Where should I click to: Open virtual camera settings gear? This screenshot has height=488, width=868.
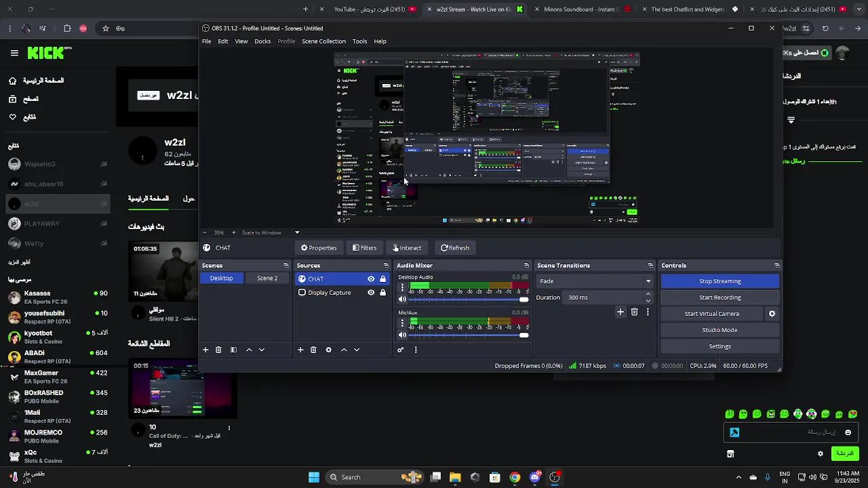(x=772, y=314)
